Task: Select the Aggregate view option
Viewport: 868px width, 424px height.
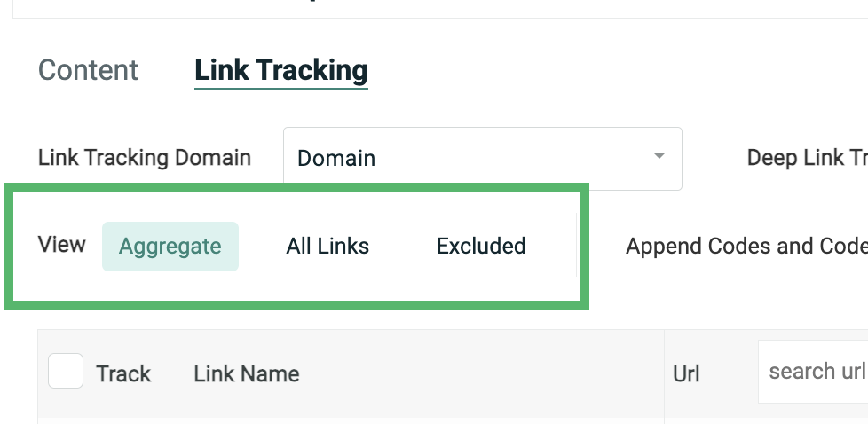Action: pos(170,246)
